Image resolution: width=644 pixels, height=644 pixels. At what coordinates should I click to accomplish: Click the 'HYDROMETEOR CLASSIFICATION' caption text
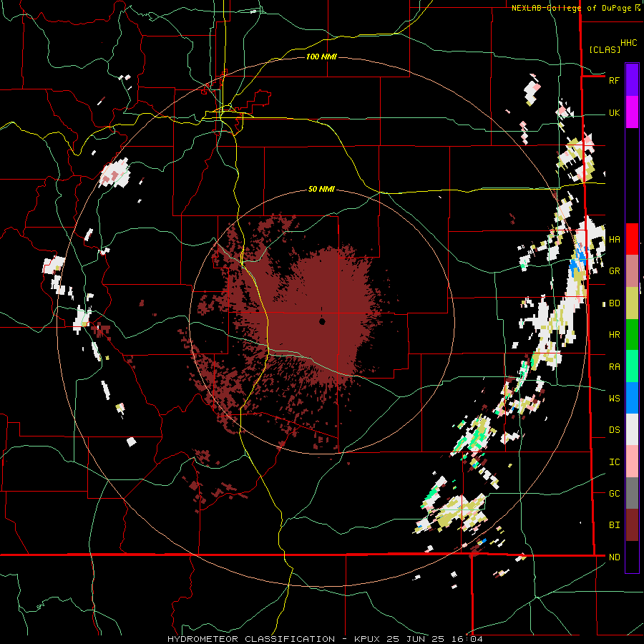point(251,639)
